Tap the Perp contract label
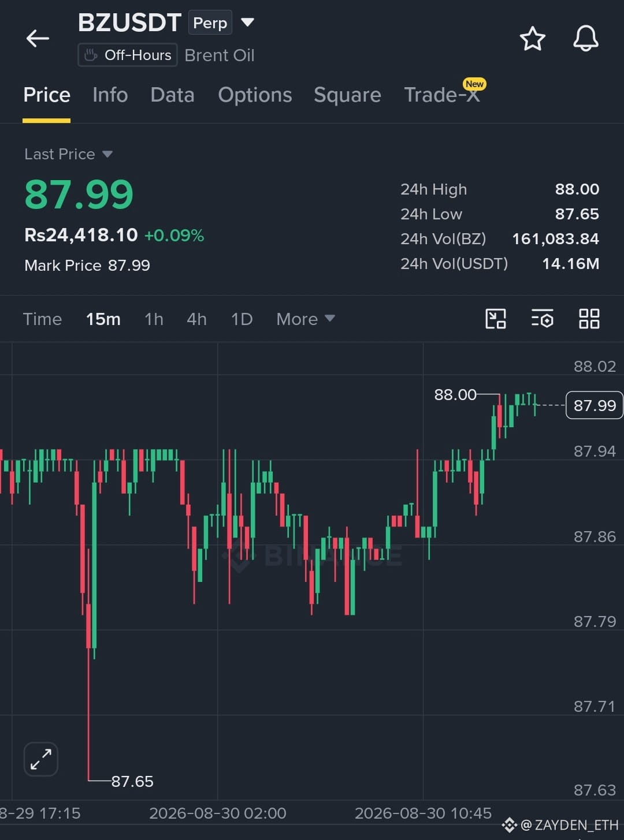The height and width of the screenshot is (840, 624). (210, 23)
